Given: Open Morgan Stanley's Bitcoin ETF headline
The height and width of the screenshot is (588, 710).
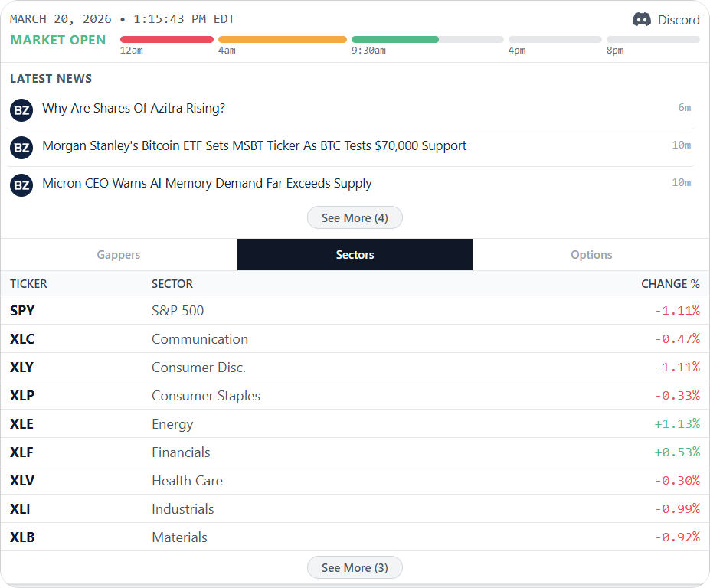Looking at the screenshot, I should pos(254,145).
